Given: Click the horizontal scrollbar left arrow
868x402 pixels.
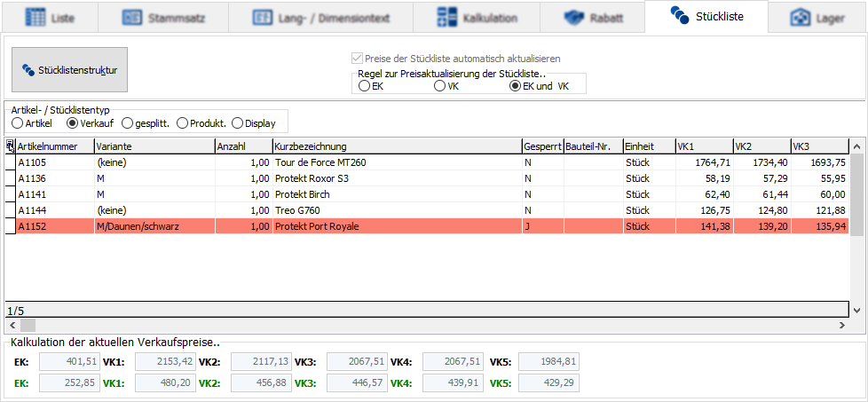Looking at the screenshot, I should click(13, 325).
